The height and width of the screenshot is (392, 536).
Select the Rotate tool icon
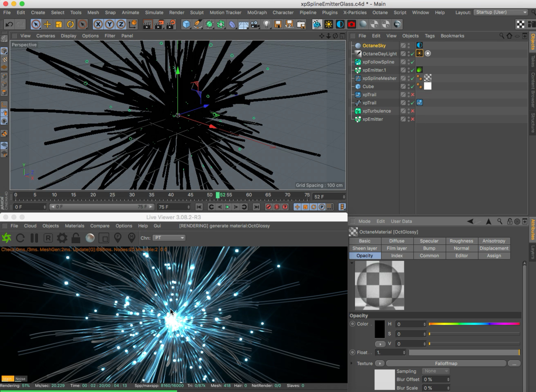click(70, 24)
